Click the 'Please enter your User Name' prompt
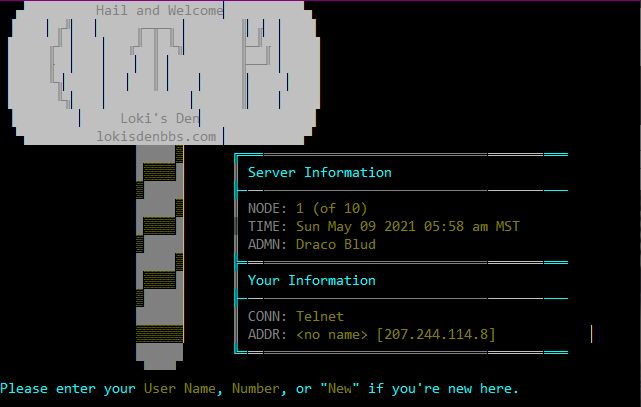Viewport: 641px width, 407px height. 259,388
